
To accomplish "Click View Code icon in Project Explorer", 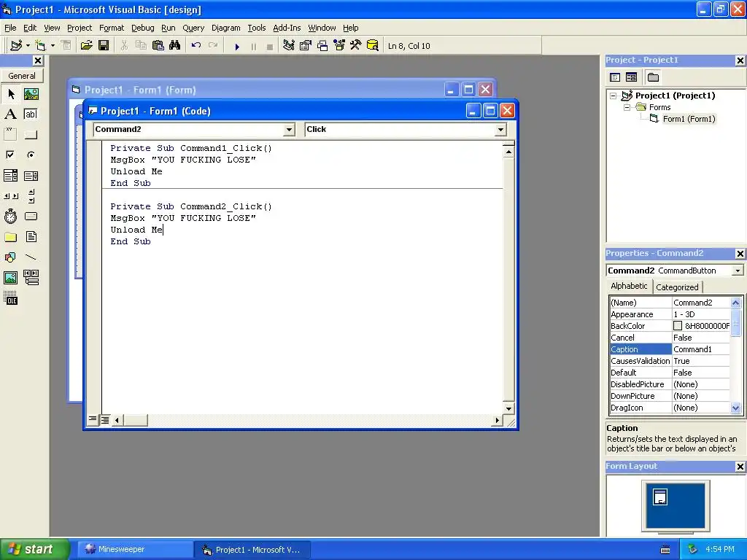I will click(x=615, y=77).
